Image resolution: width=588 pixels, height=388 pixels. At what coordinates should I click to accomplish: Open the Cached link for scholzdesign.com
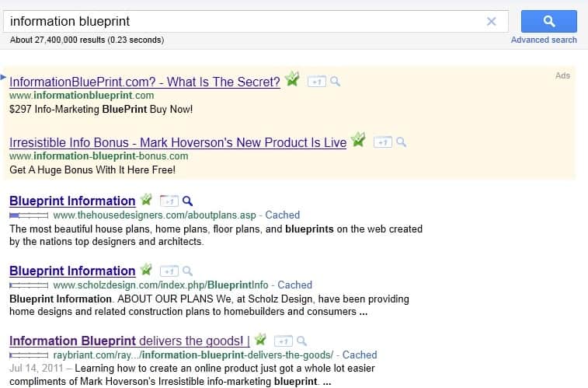[x=294, y=285]
